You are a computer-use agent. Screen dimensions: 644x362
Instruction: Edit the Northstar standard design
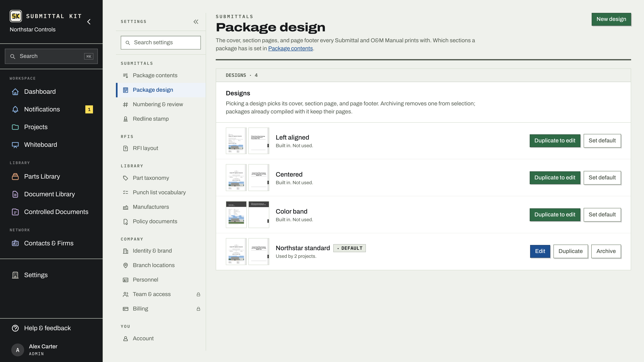540,251
